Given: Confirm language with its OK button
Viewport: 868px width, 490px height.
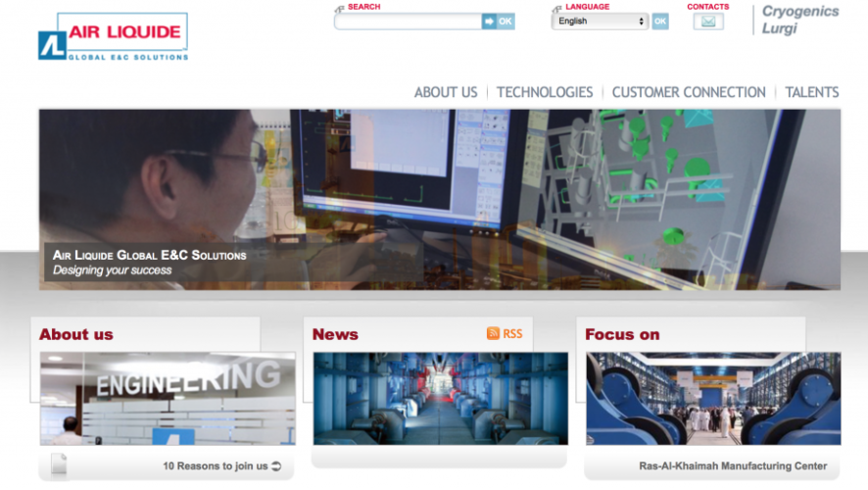Looking at the screenshot, I should click(x=660, y=22).
